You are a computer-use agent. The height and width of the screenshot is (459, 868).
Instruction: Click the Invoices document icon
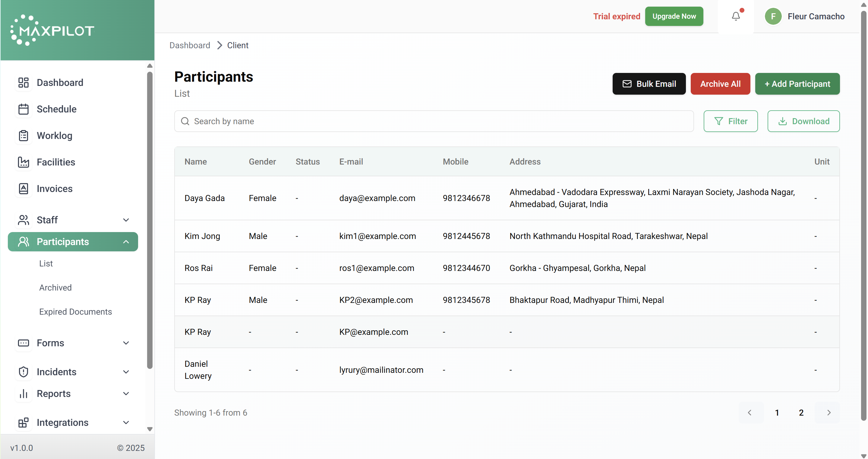(23, 189)
